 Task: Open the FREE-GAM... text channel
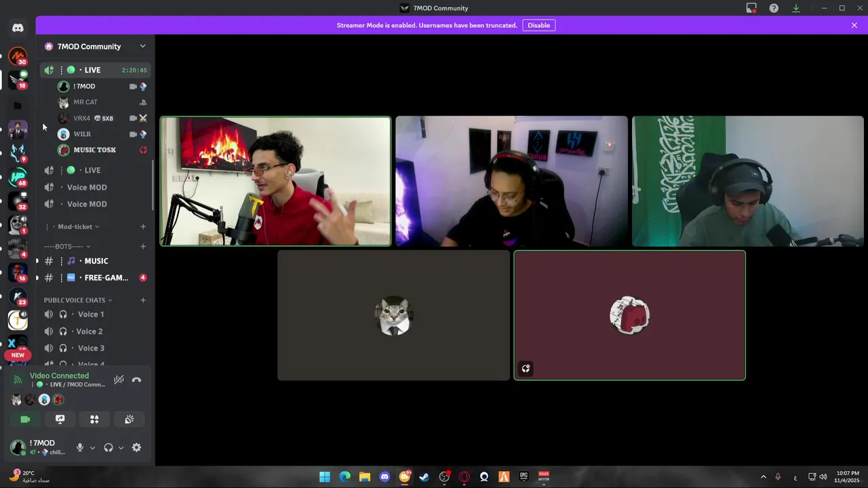pos(95,277)
